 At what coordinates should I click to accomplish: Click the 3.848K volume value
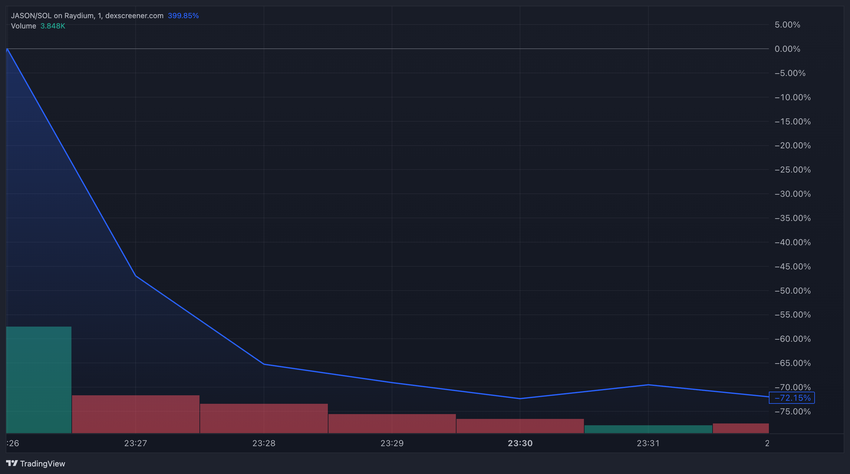point(53,26)
